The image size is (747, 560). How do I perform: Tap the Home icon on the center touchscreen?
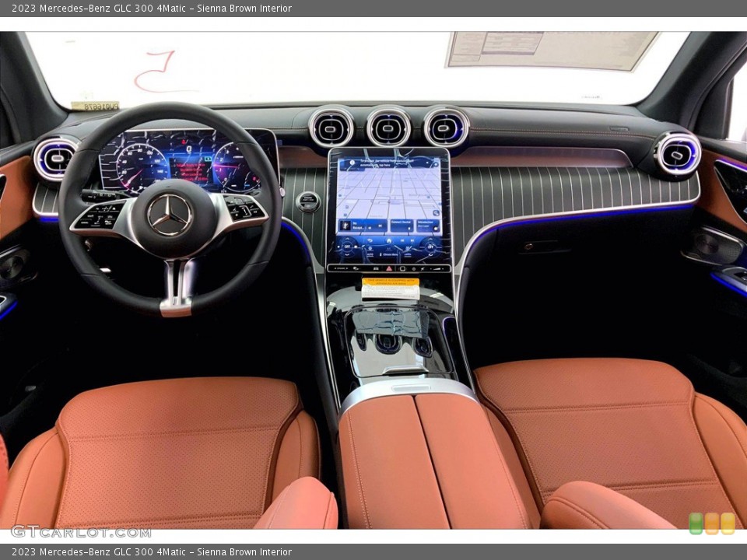(x=389, y=241)
